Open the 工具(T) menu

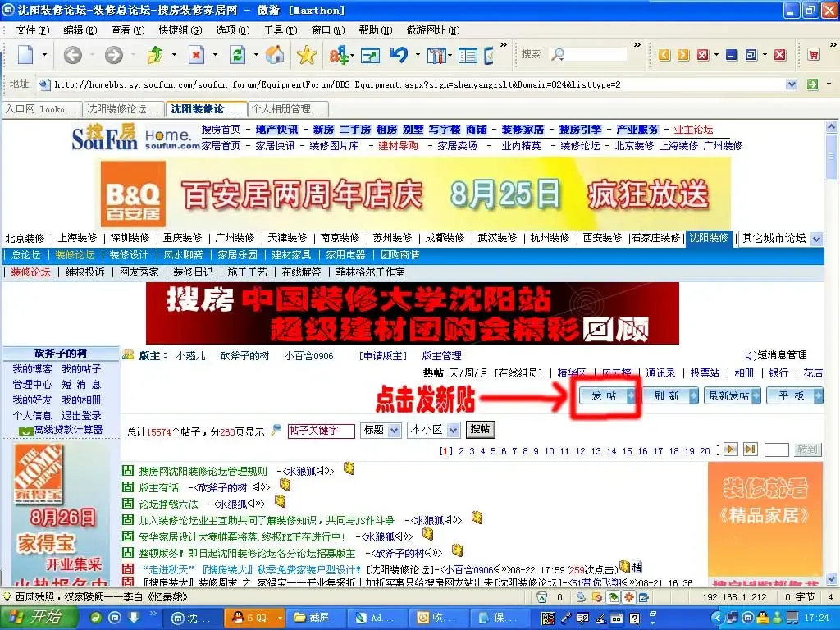pos(281,30)
